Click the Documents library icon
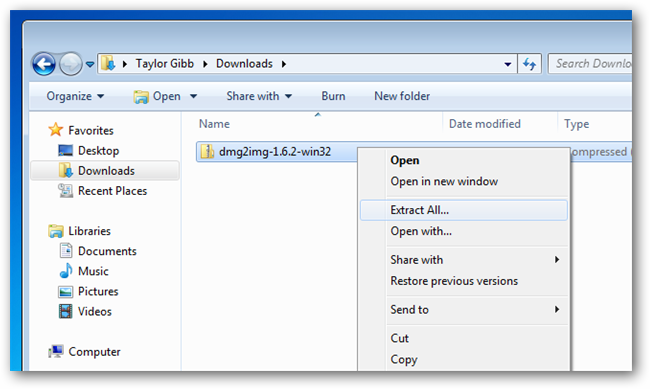This screenshot has width=650, height=389. click(65, 250)
